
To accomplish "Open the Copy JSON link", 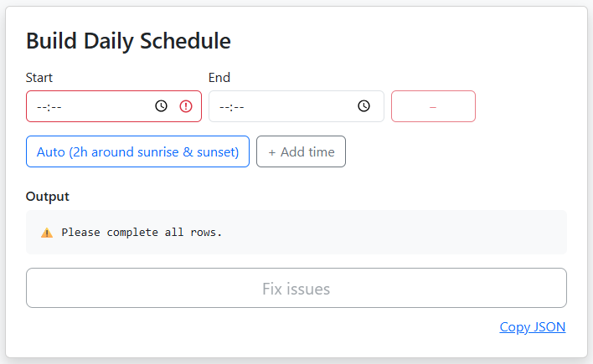I will (533, 327).
